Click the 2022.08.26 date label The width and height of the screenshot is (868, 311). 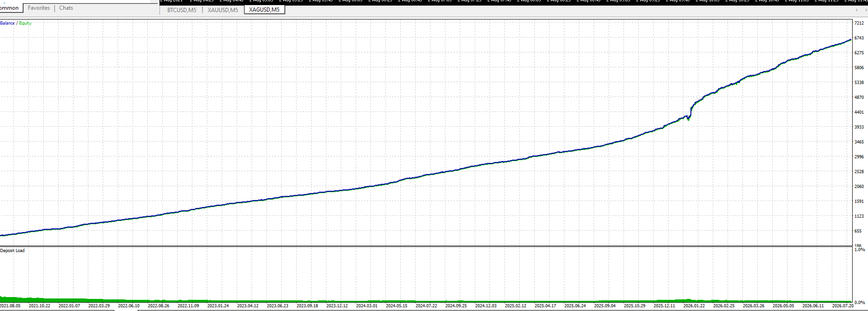[159, 306]
